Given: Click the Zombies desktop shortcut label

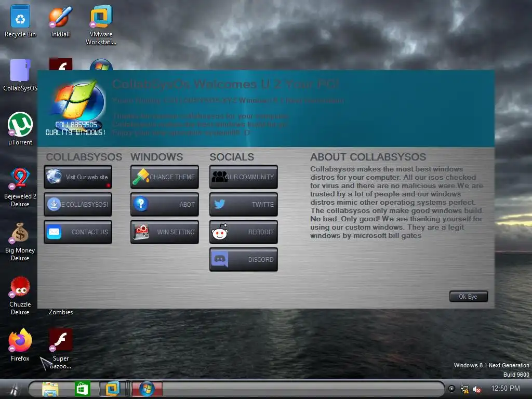Looking at the screenshot, I should (61, 312).
